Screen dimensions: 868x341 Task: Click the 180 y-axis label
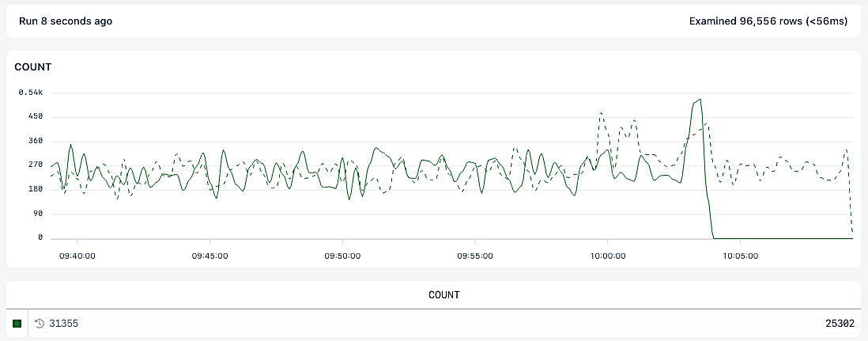click(36, 190)
